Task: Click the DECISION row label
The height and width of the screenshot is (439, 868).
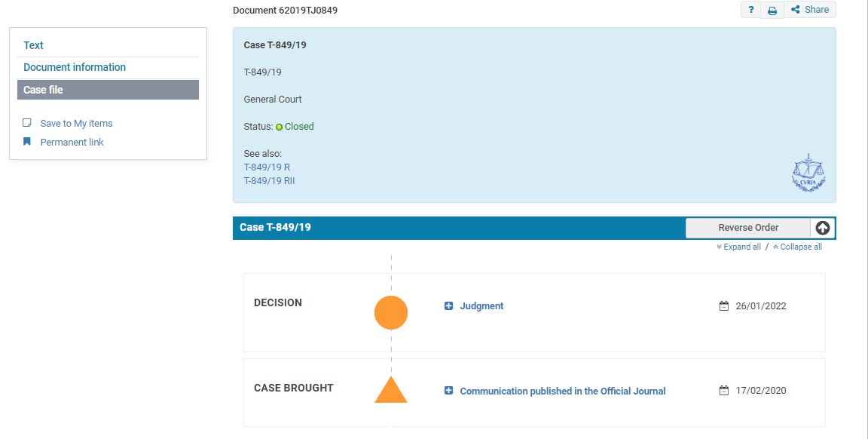Action: tap(278, 302)
